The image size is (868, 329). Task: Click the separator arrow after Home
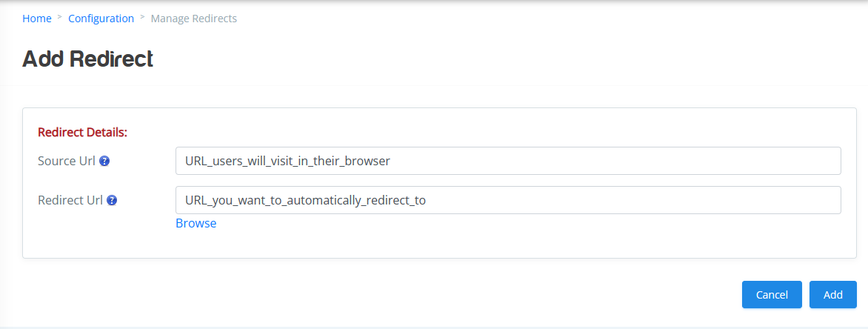(60, 17)
